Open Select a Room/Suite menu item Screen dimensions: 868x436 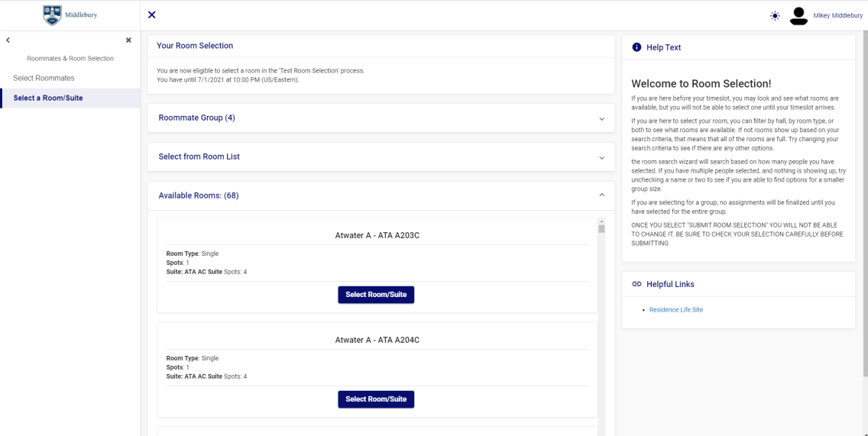[48, 98]
